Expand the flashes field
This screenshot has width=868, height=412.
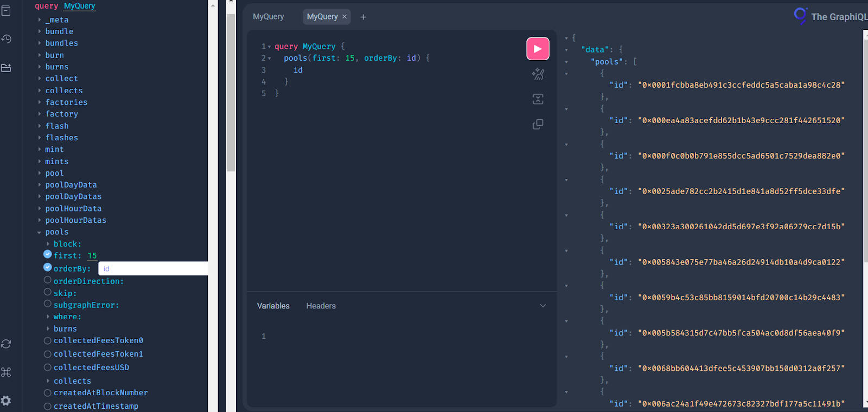point(39,138)
